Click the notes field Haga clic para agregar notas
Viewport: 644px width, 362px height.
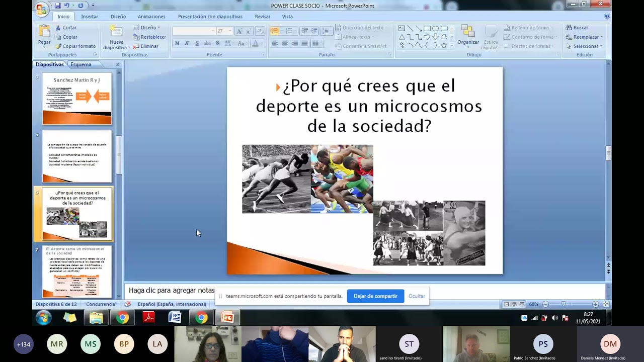(172, 291)
